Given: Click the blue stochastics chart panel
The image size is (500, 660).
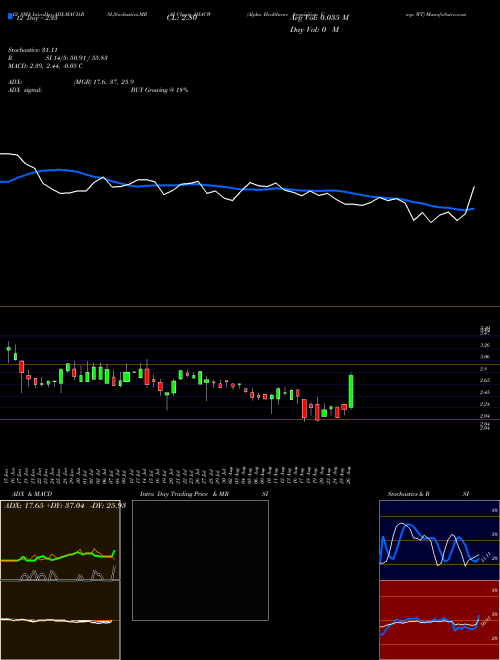Looking at the screenshot, I should [439, 540].
